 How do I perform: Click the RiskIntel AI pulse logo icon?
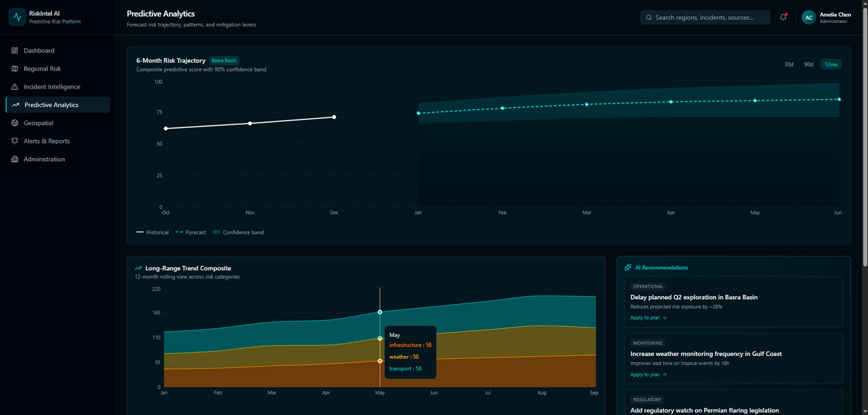[17, 17]
